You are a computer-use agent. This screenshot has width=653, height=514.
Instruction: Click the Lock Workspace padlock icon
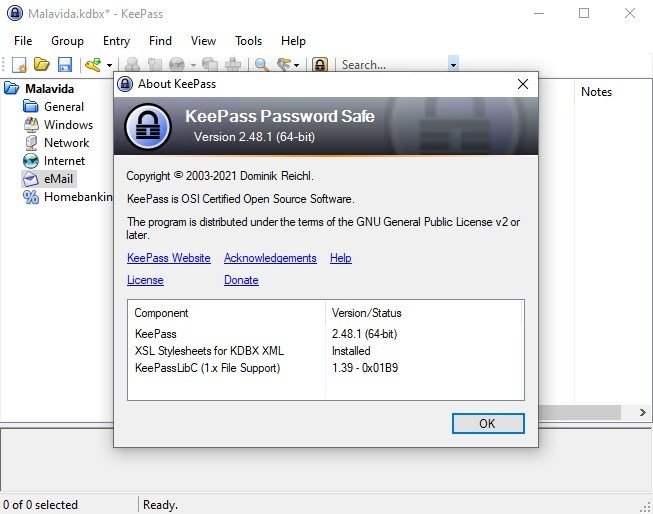(320, 65)
